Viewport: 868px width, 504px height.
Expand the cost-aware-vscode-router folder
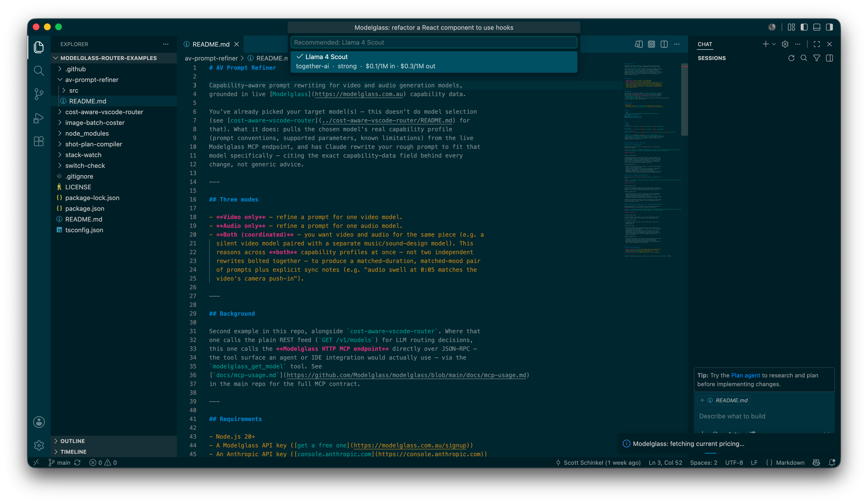click(x=114, y=112)
